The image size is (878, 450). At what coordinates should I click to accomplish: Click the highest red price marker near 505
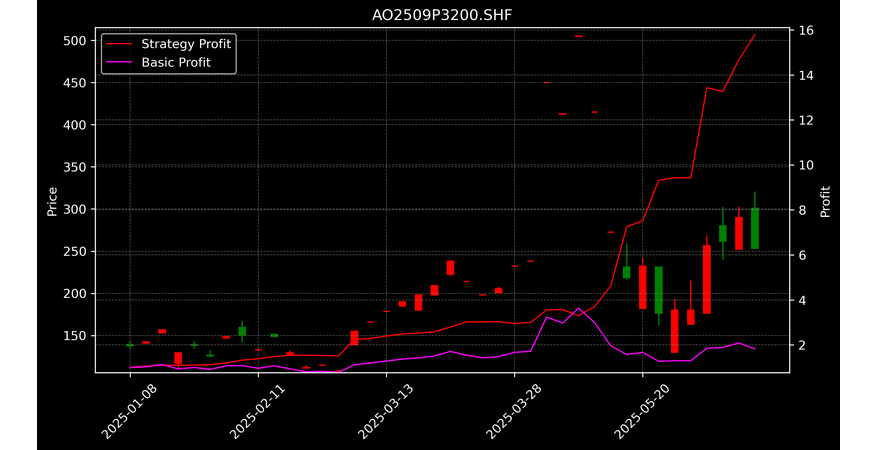pyautogui.click(x=579, y=36)
